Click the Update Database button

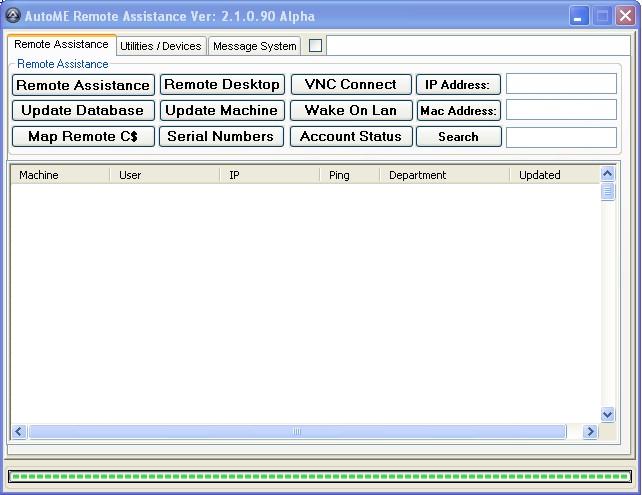83,111
